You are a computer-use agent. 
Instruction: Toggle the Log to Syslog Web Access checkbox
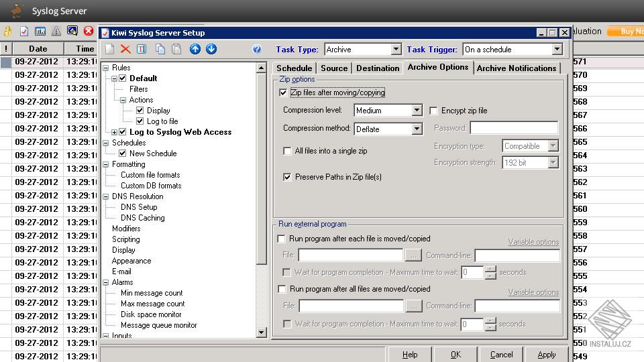pyautogui.click(x=122, y=132)
